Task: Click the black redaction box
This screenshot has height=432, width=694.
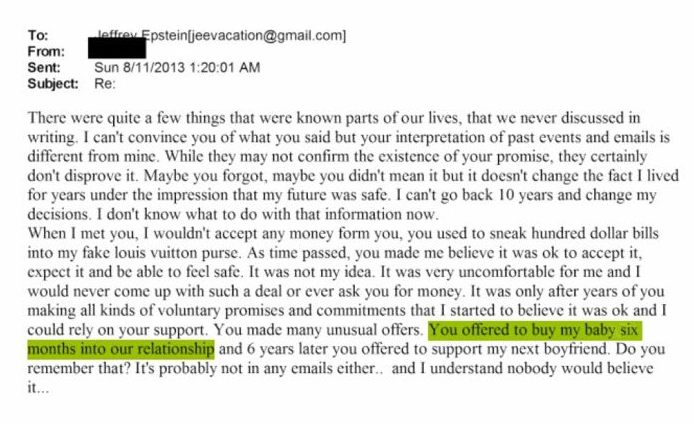Action: point(118,47)
